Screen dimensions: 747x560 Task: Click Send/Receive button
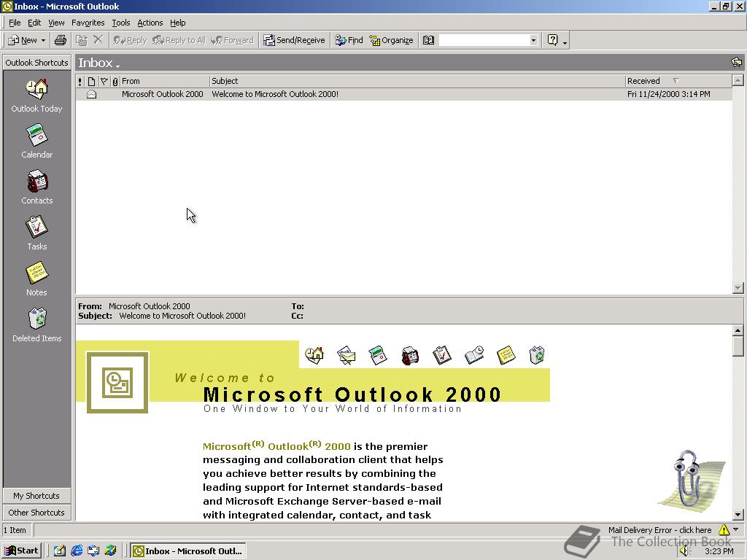(x=294, y=40)
